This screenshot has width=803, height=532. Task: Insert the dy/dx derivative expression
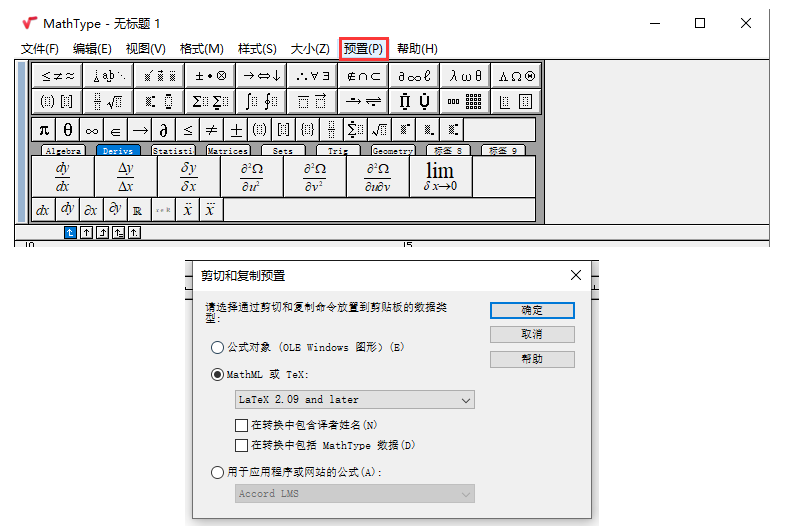click(63, 177)
